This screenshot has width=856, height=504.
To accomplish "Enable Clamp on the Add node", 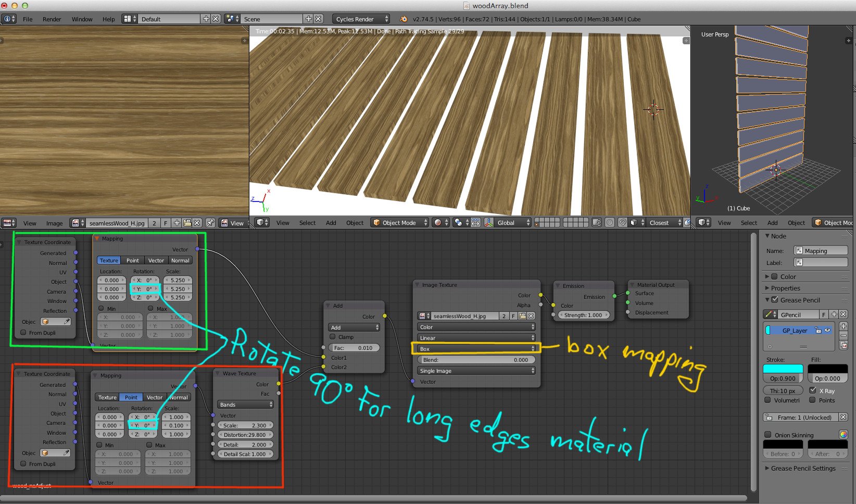I will 333,337.
